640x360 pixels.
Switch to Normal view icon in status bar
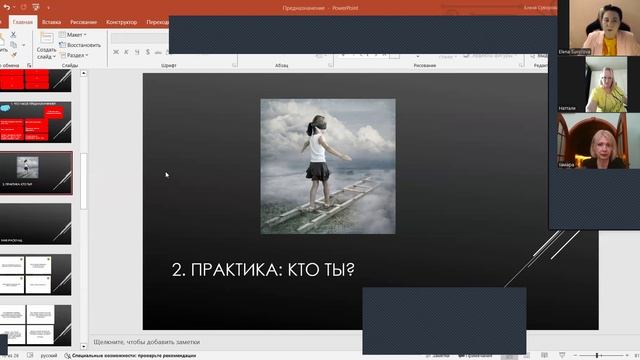[509, 356]
